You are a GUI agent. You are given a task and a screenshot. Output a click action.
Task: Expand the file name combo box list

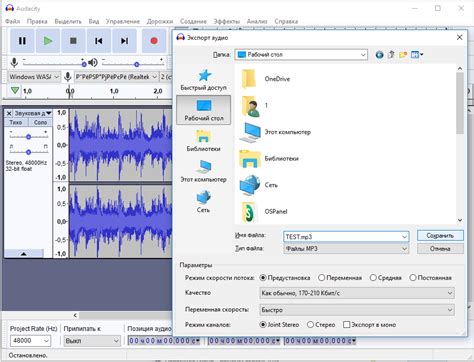click(x=404, y=237)
